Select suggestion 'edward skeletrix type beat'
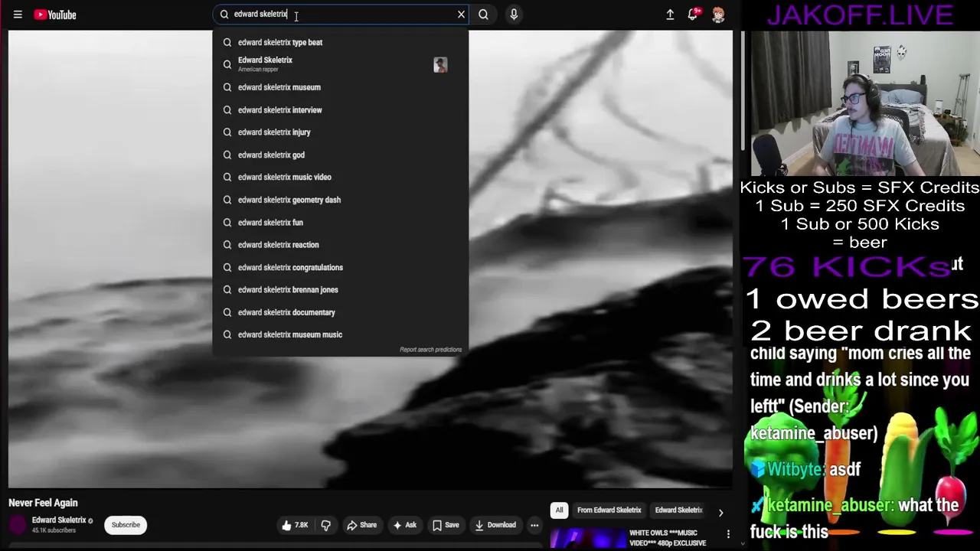Viewport: 980px width, 551px height. point(341,42)
